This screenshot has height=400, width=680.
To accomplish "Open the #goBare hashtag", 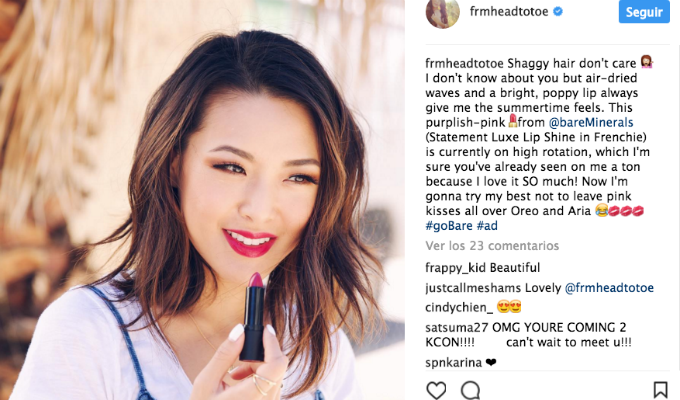I will point(449,226).
